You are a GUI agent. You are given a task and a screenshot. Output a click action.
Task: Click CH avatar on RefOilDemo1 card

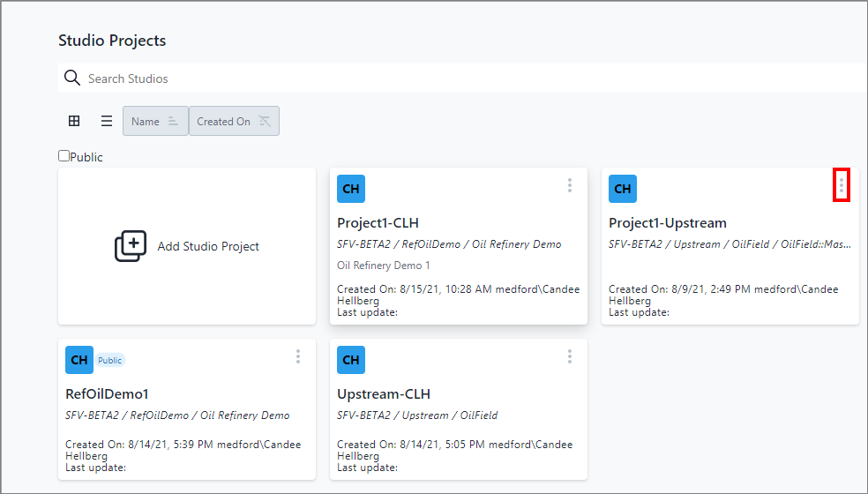point(79,360)
